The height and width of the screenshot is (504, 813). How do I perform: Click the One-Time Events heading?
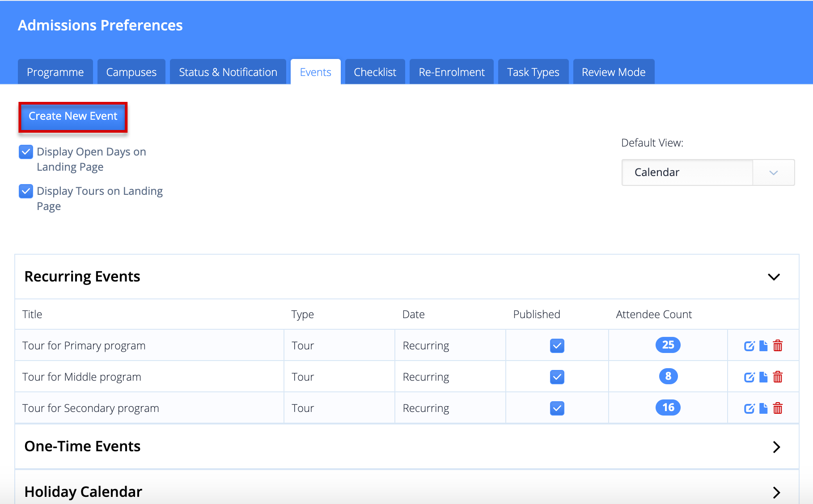pyautogui.click(x=82, y=446)
